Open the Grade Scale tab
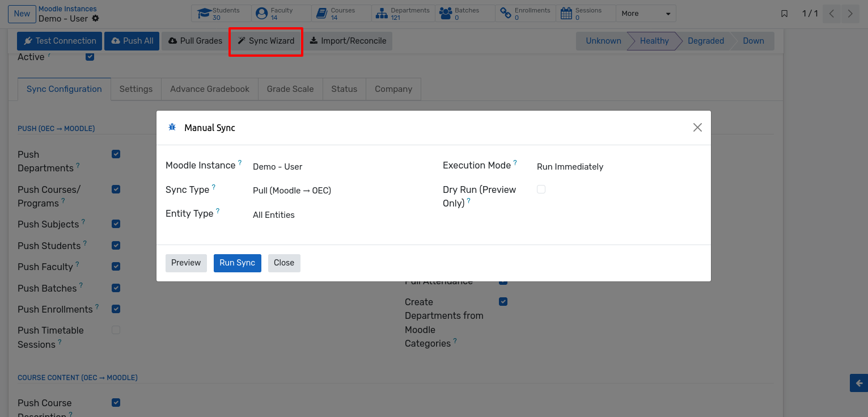 click(290, 89)
